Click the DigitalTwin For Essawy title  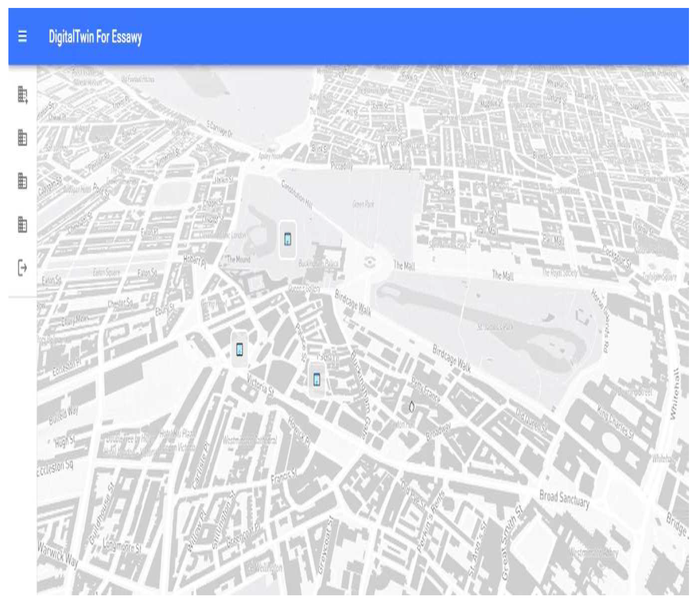[95, 37]
